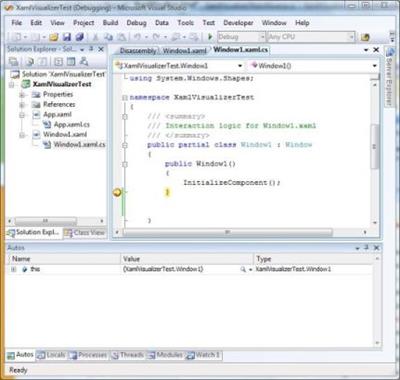
Task: Click the Save All toolbar icon
Action: (79, 37)
